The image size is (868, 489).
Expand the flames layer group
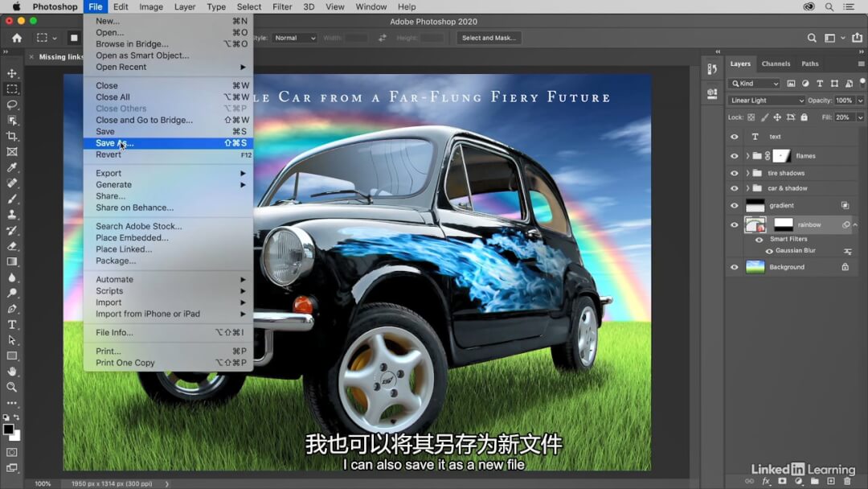(x=747, y=156)
